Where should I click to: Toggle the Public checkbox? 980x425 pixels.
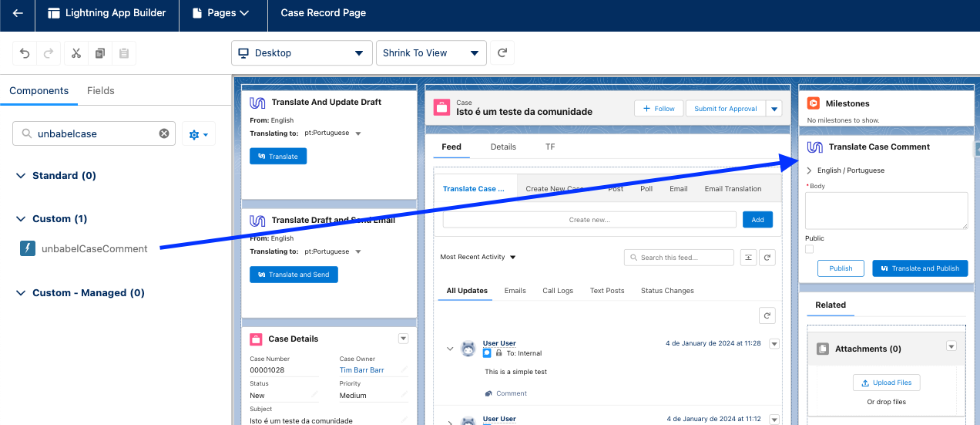(809, 249)
